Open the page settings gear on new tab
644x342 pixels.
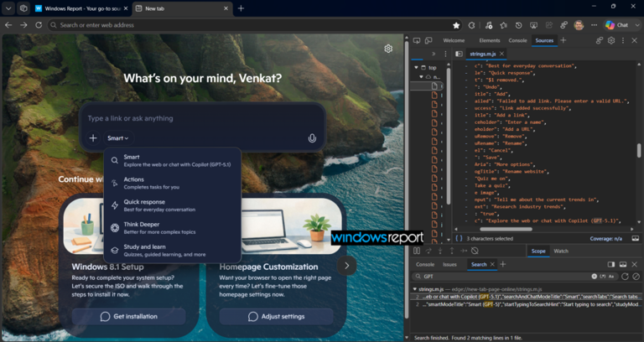click(x=388, y=49)
